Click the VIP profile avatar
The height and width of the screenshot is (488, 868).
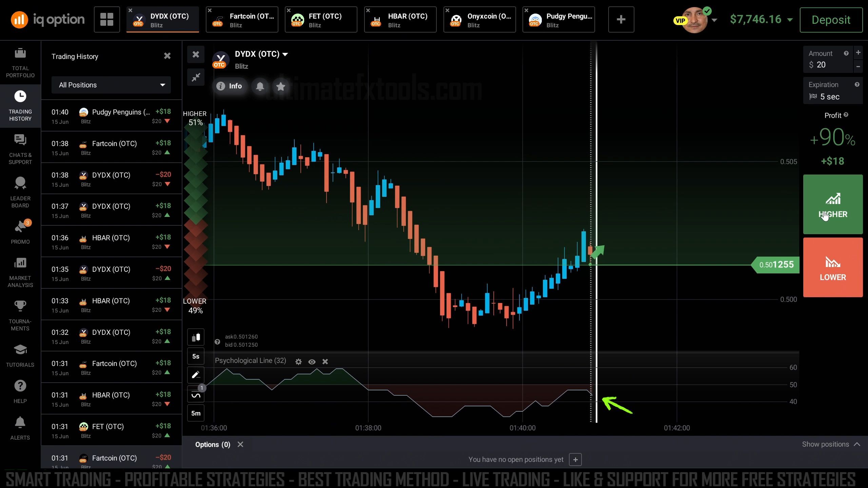[x=694, y=20]
